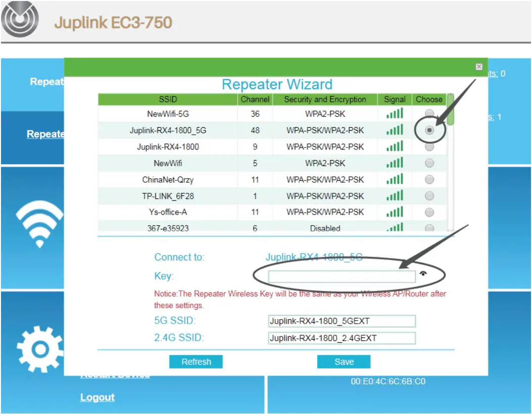Choose the NewWifi network radio button

[x=429, y=163]
